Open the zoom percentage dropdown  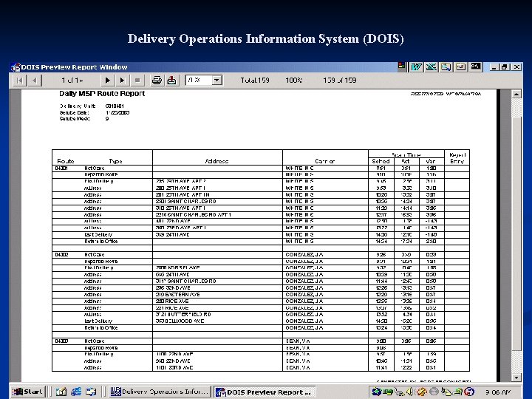click(x=216, y=81)
